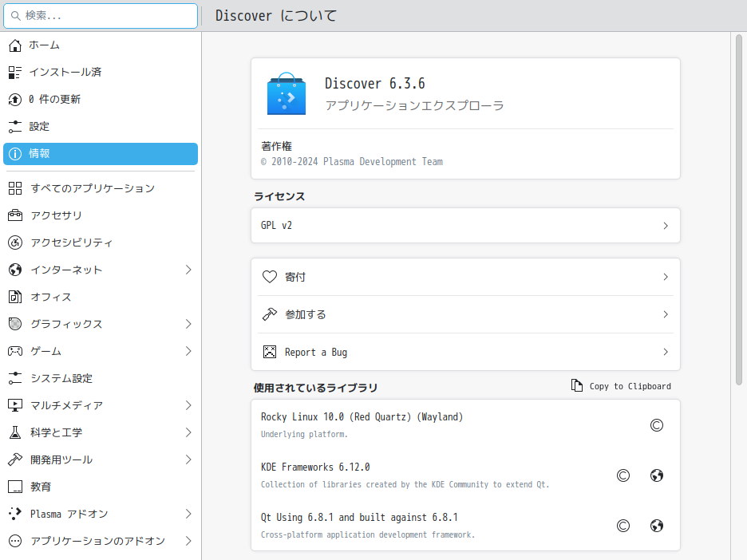This screenshot has width=747, height=560.
Task: Click the Discover shopping bag app icon
Action: click(286, 93)
